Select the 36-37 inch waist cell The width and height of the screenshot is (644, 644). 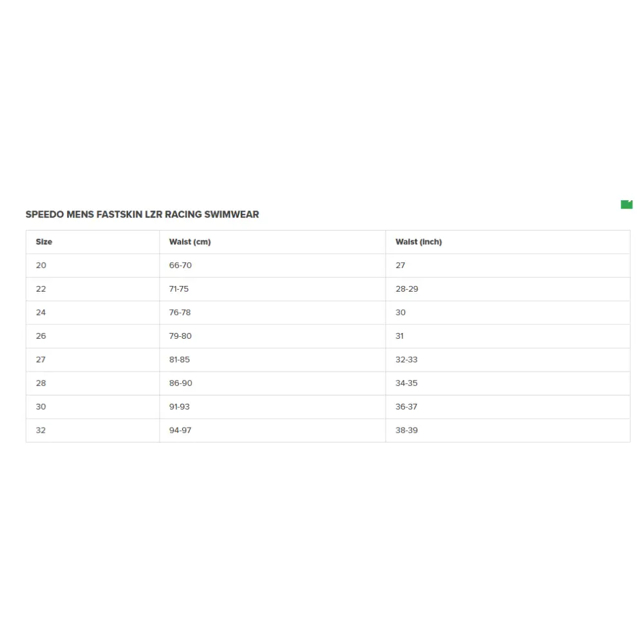point(406,407)
